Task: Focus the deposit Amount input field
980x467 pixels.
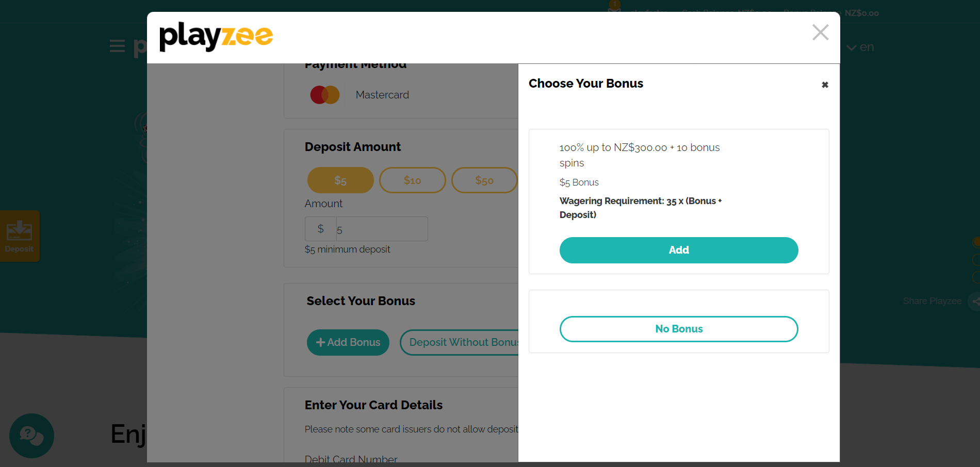Action: [x=382, y=229]
